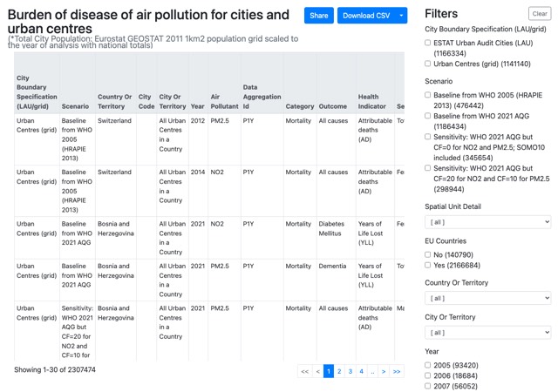Tick Sensitivity CF=20 for NO2 scenario
Image resolution: width=558 pixels, height=392 pixels.
(x=428, y=168)
